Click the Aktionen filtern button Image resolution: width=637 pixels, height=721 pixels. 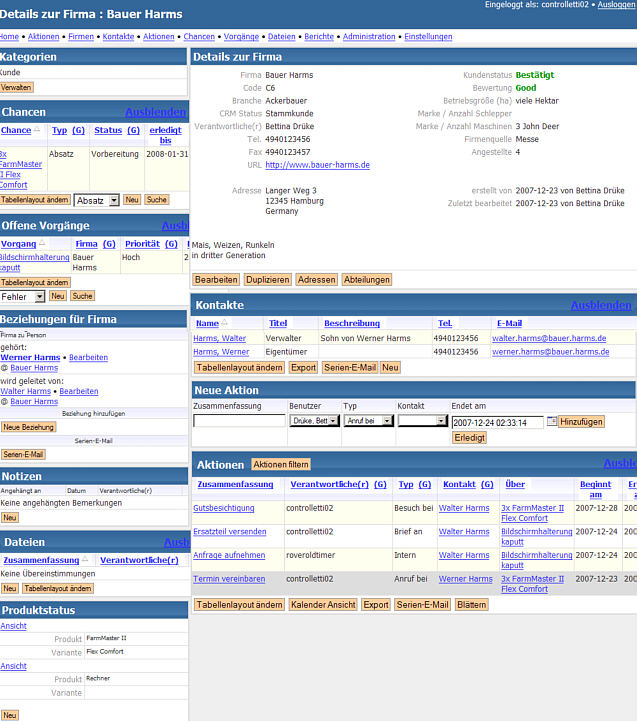click(x=281, y=464)
